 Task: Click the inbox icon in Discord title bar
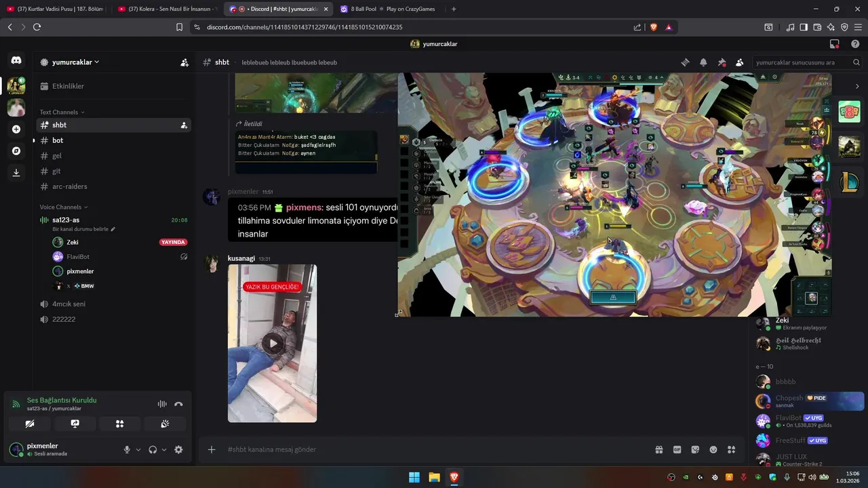[x=834, y=44]
